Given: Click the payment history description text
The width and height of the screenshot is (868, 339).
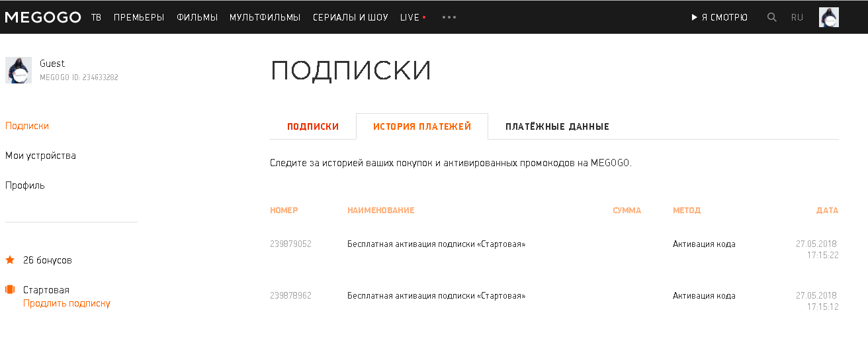Looking at the screenshot, I should point(451,163).
